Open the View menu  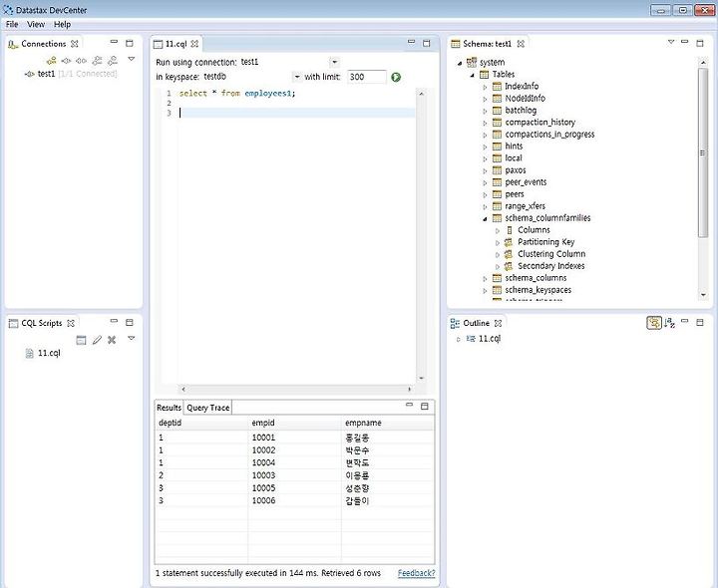[36, 24]
